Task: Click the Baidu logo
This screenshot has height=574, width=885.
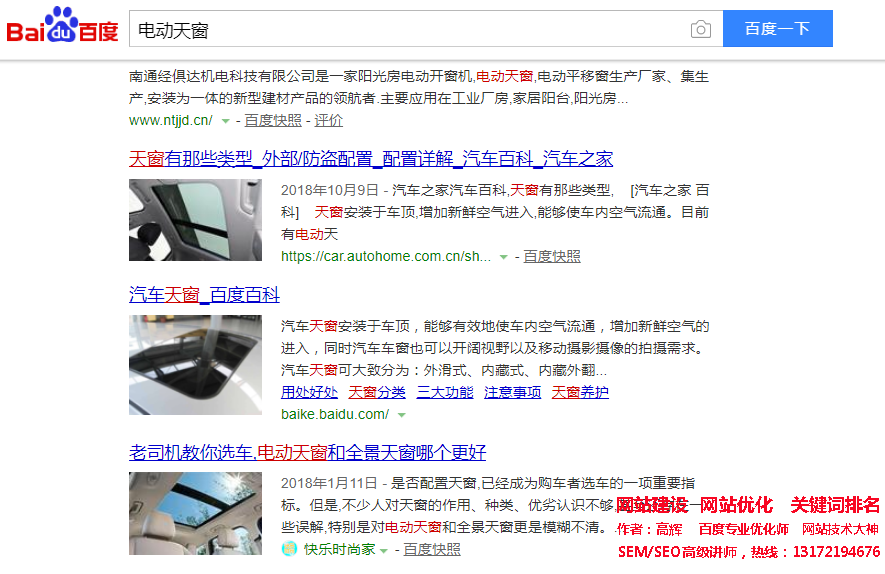Action: tap(62, 27)
